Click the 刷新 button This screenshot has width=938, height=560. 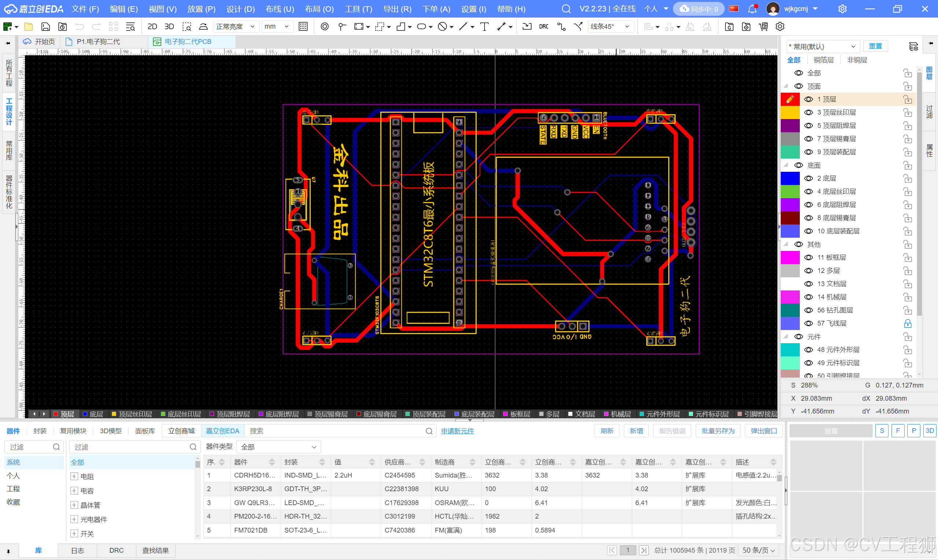click(x=607, y=431)
